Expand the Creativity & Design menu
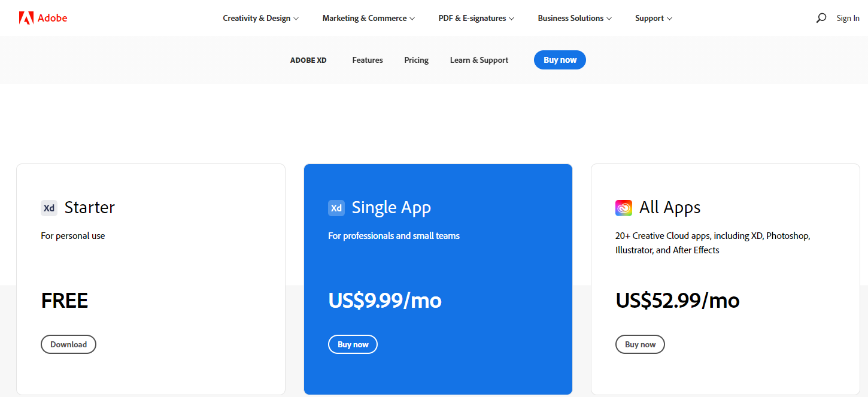The width and height of the screenshot is (868, 397). tap(260, 18)
